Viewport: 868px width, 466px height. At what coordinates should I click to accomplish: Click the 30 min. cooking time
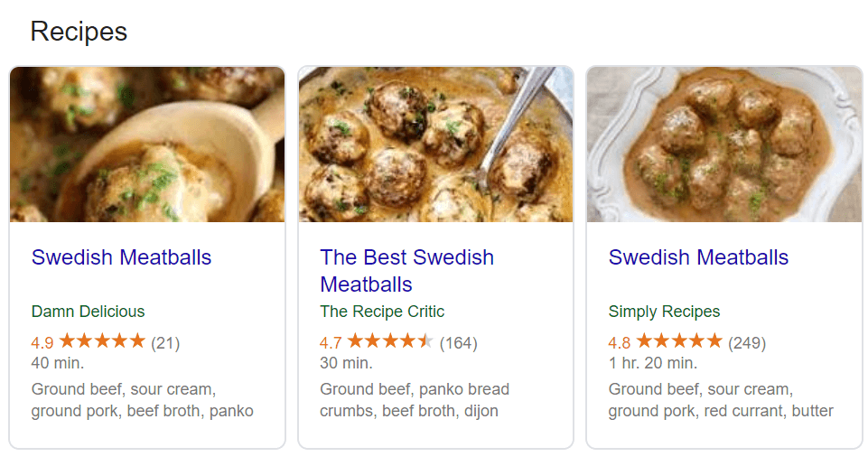[346, 363]
